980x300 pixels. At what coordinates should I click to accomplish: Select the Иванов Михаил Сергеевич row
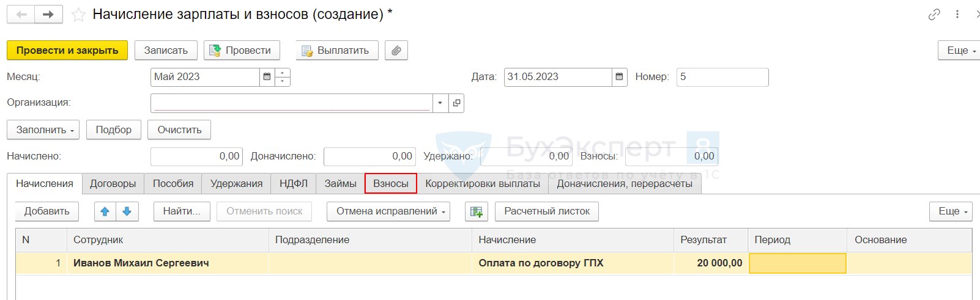[141, 263]
